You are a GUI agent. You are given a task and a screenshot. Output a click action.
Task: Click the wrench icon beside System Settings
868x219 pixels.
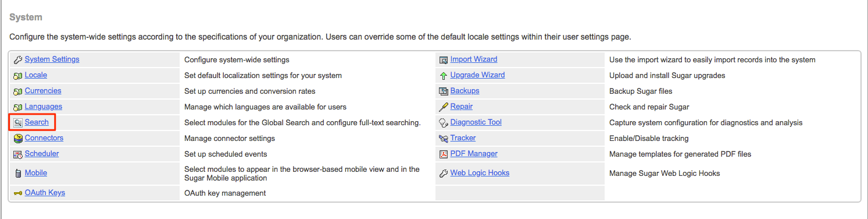[x=17, y=59]
